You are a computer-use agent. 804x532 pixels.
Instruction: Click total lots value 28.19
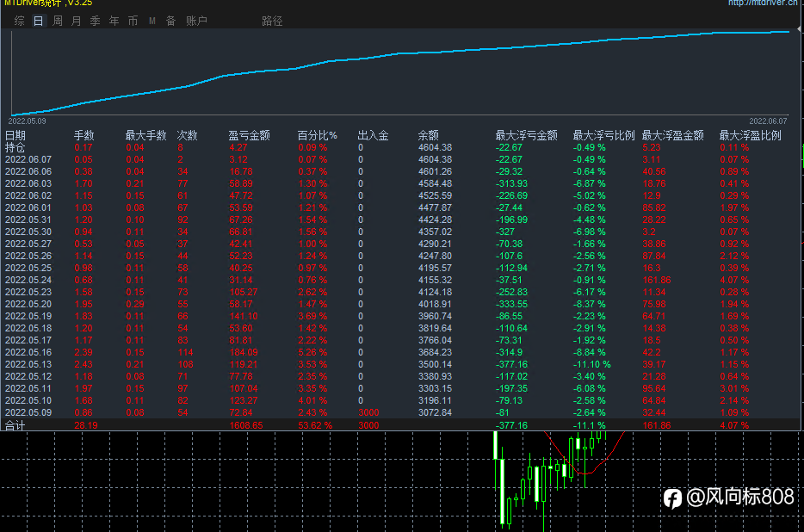point(85,425)
